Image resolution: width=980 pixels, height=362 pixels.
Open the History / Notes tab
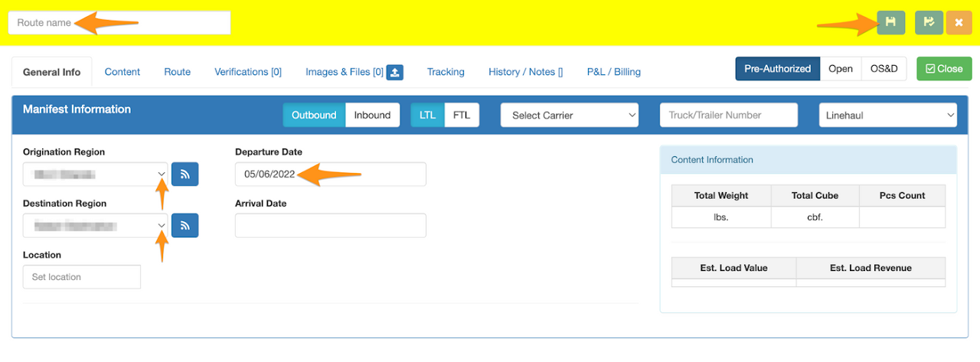[525, 72]
